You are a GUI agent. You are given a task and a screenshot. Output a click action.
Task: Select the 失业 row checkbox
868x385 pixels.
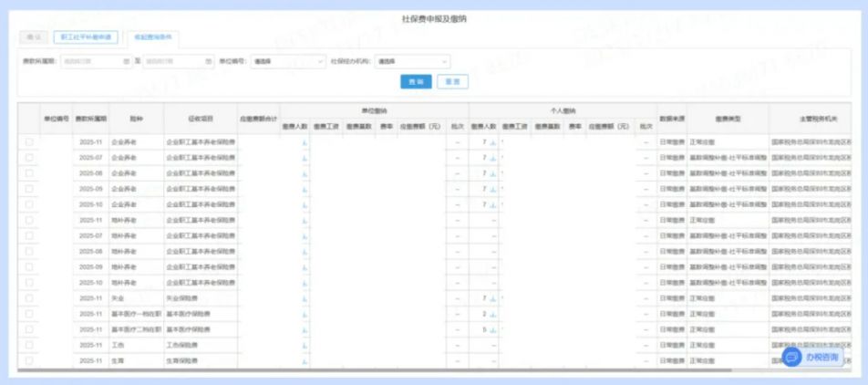coord(29,298)
